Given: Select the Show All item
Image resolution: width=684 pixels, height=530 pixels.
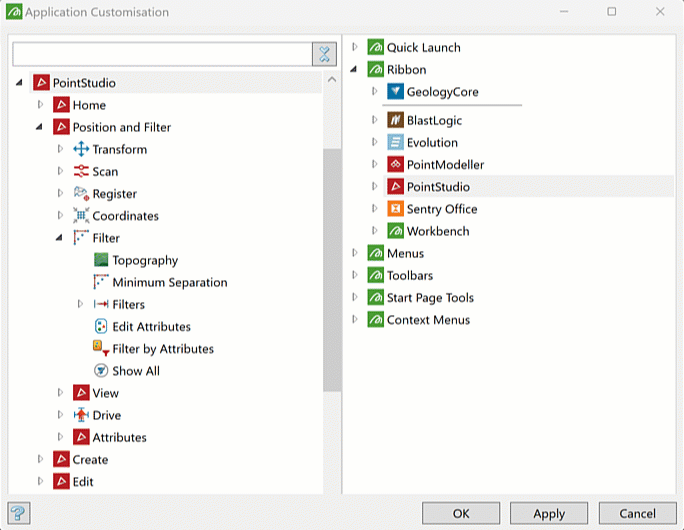Looking at the screenshot, I should click(x=136, y=371).
